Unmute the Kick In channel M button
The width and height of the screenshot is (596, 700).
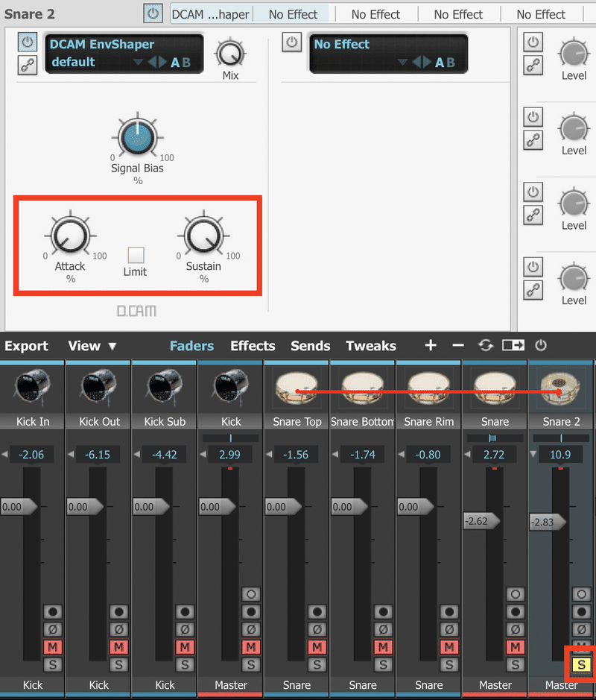click(x=53, y=647)
